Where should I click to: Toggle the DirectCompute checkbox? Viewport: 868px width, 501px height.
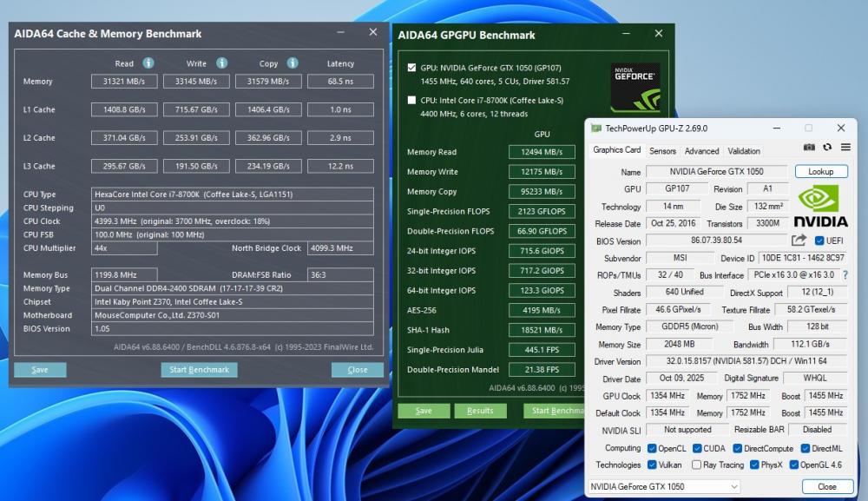(x=737, y=448)
